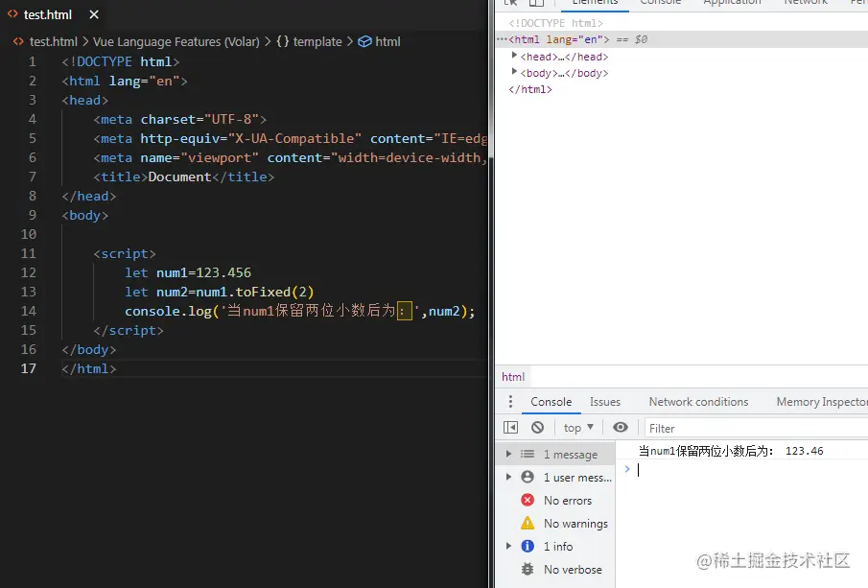Switch to the top Console tab in DevTools
This screenshot has height=588, width=868.
661,3
